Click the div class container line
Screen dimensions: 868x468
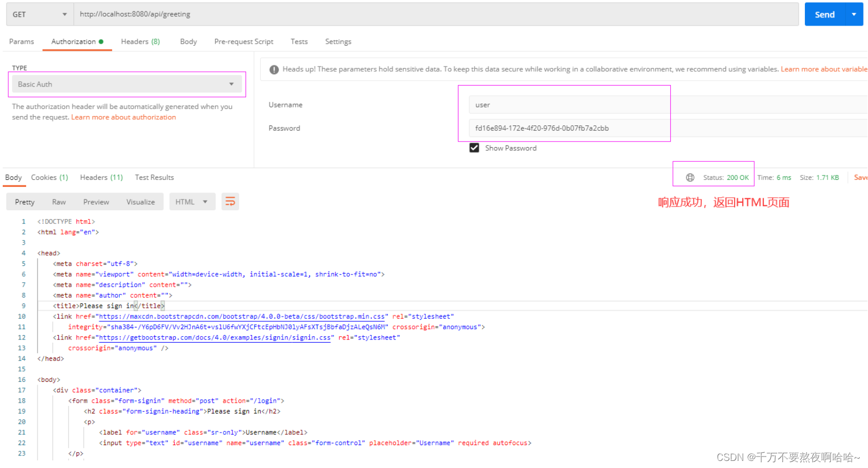(97, 391)
